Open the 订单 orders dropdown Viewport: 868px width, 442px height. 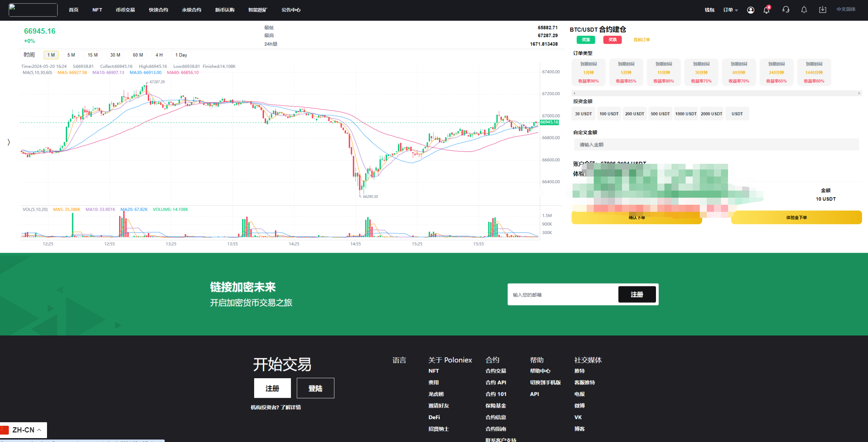[x=730, y=10]
